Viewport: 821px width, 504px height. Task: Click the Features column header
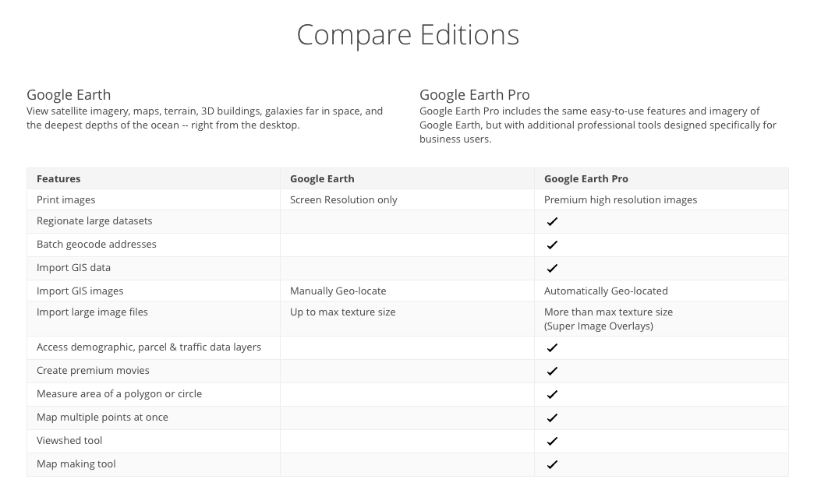pos(58,179)
